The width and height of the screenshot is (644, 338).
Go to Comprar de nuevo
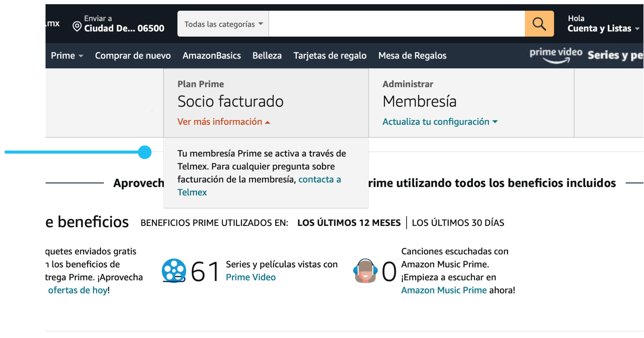click(133, 55)
